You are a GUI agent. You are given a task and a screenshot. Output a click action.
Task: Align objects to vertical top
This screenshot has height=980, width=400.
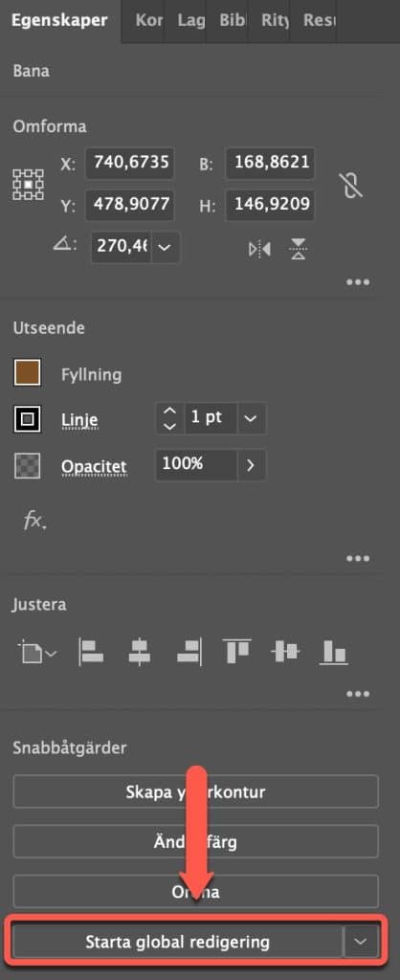[236, 652]
